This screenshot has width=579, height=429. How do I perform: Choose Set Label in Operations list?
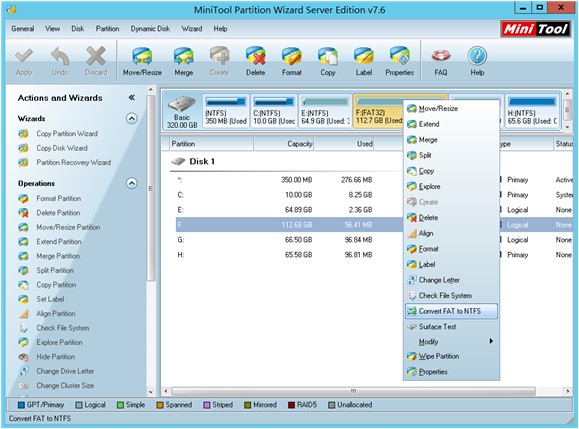(x=50, y=299)
